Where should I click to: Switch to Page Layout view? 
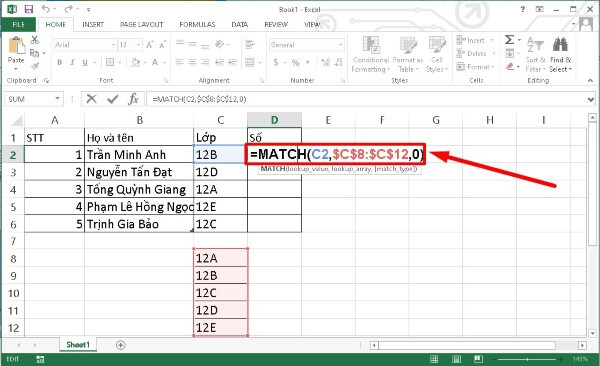(x=456, y=359)
